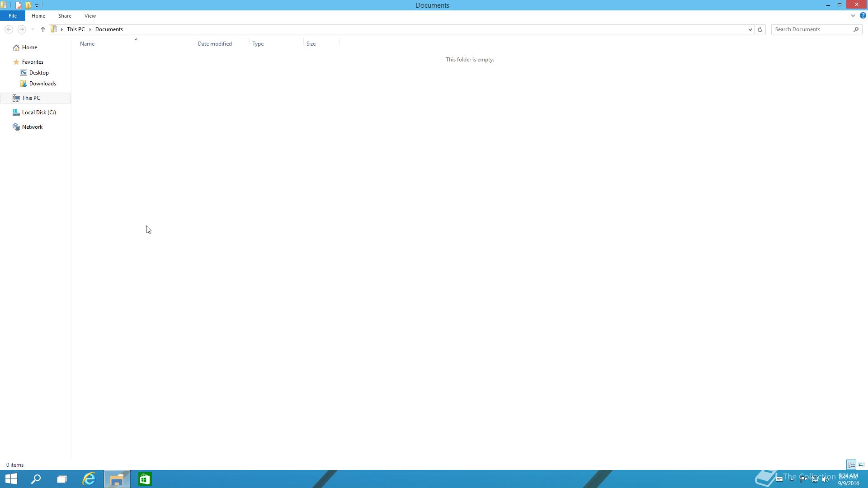Refresh the Documents folder
The height and width of the screenshot is (488, 868).
(x=760, y=29)
